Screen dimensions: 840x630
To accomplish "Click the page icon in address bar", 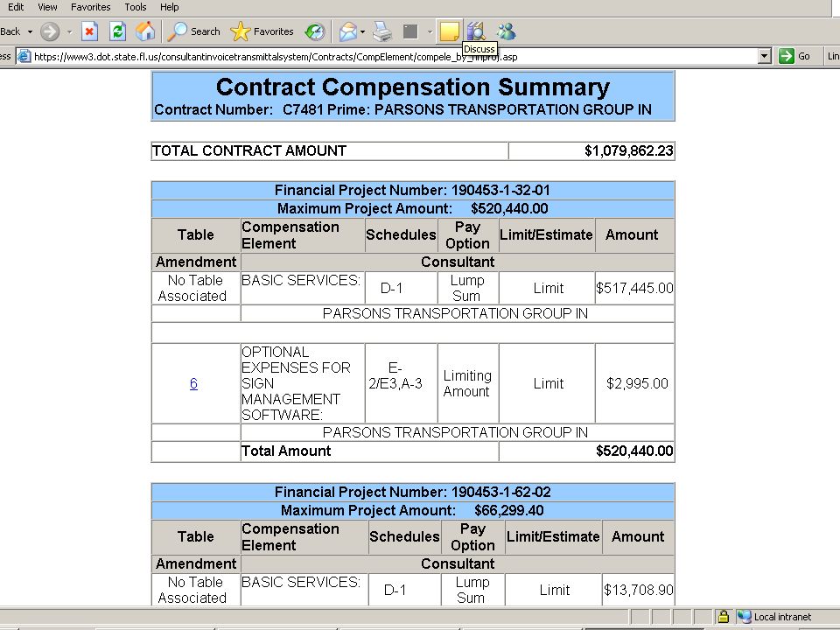I will pos(24,56).
